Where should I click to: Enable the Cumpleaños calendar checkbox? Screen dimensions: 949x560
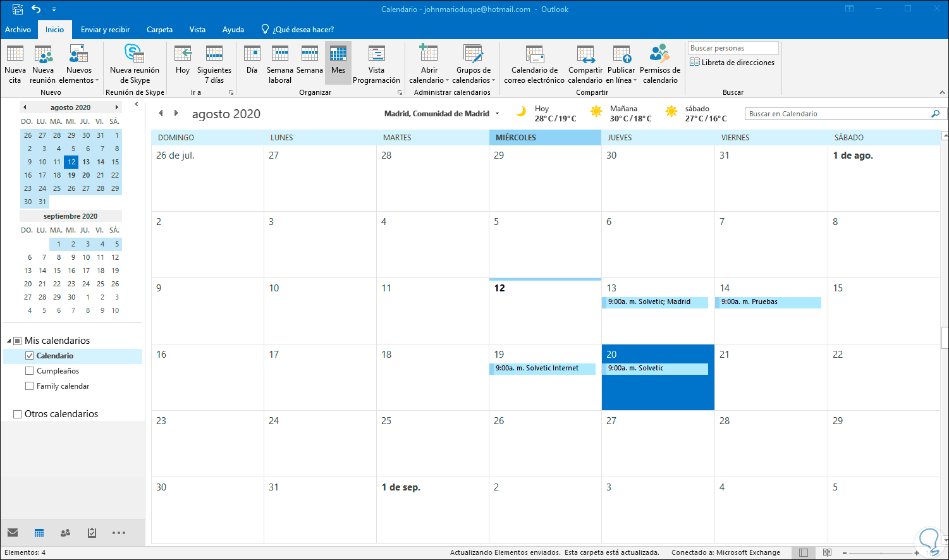[x=29, y=371]
